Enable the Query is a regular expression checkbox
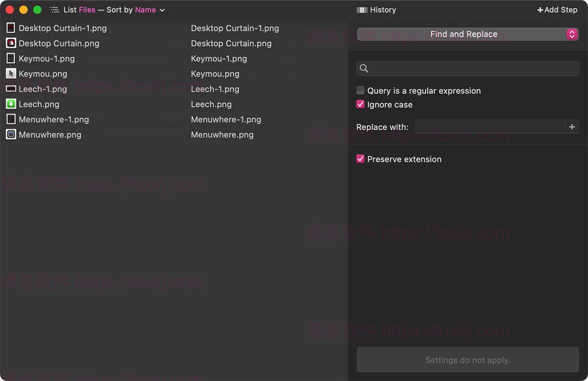Screen dimensions: 588x381 360,90
